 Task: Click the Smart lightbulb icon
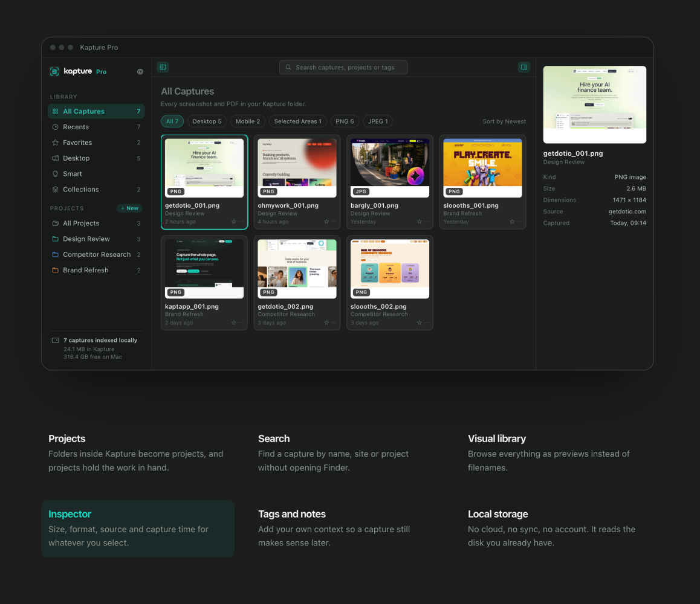(x=56, y=174)
